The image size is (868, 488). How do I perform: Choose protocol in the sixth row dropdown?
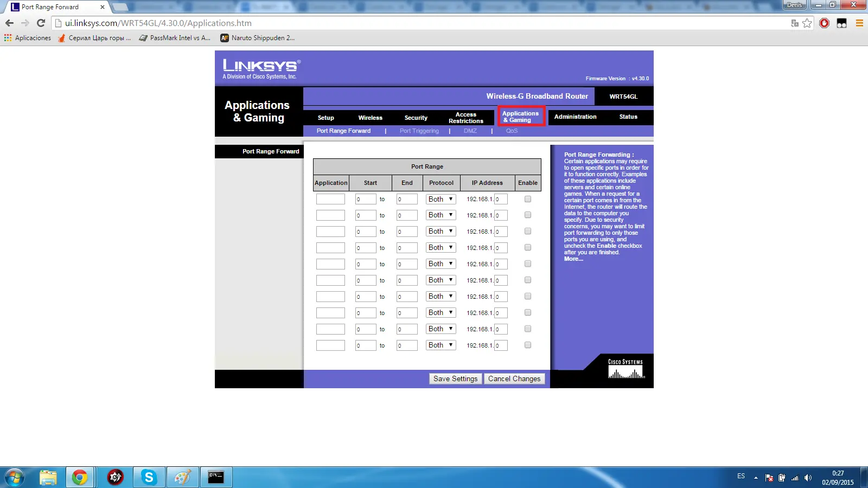tap(441, 280)
